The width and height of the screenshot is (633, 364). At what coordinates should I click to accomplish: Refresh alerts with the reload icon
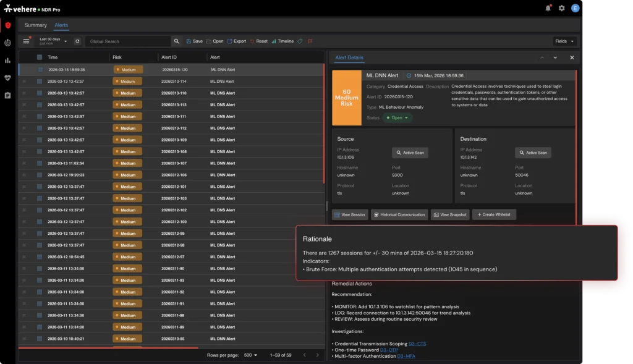pos(77,41)
